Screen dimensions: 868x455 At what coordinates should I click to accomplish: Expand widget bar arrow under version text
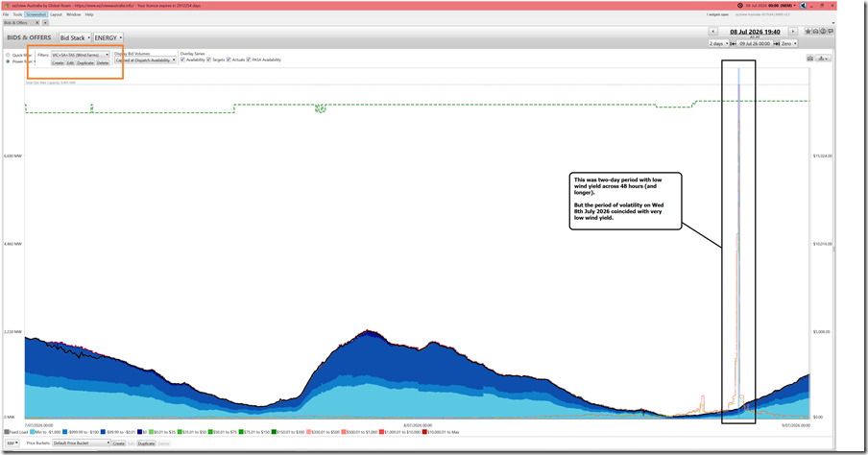click(x=833, y=23)
